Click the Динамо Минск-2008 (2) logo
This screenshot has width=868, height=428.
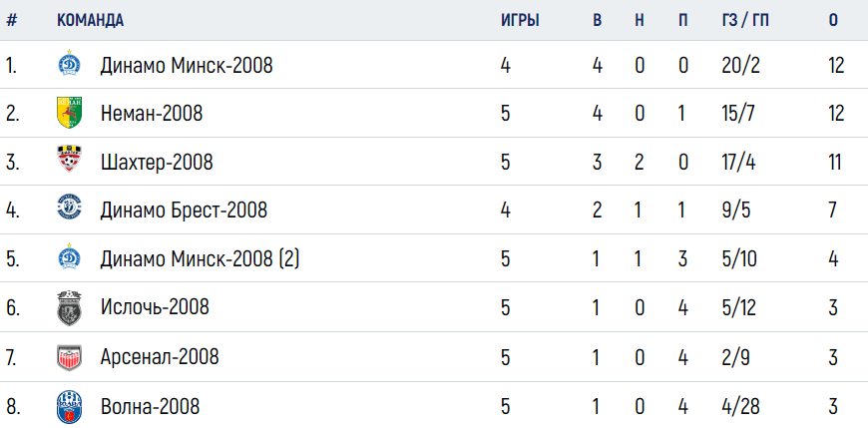tap(69, 258)
